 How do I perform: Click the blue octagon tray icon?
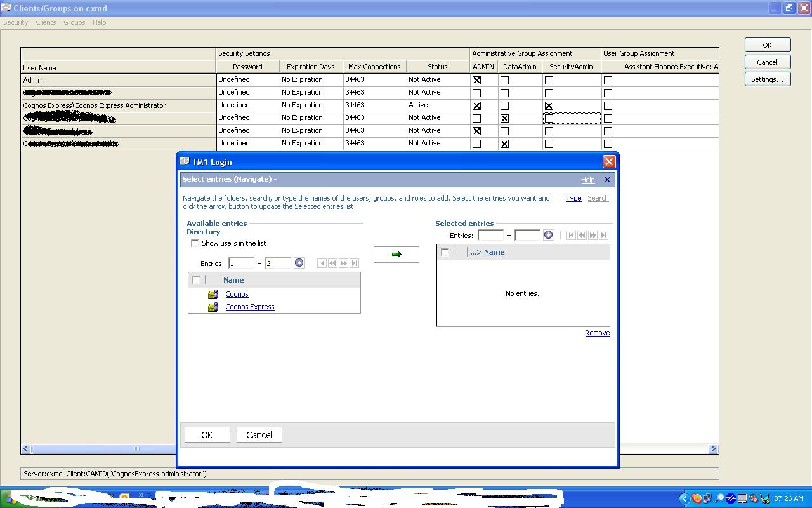click(x=731, y=498)
